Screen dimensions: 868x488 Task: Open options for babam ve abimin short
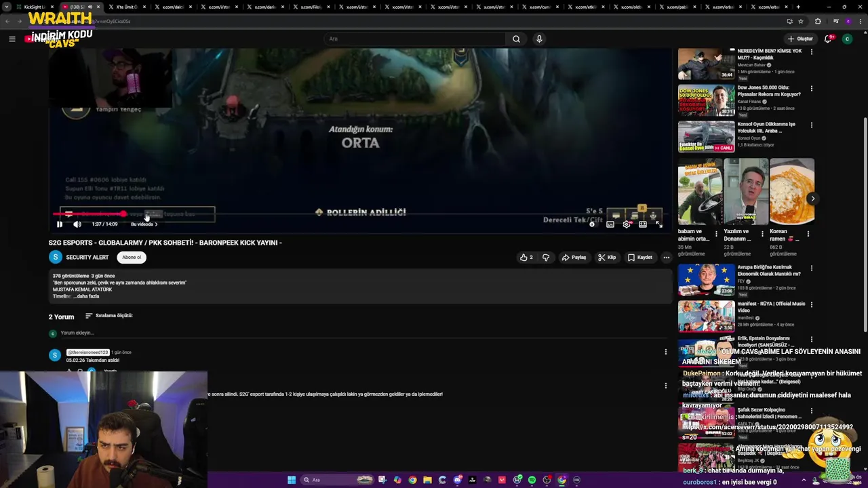pyautogui.click(x=717, y=234)
